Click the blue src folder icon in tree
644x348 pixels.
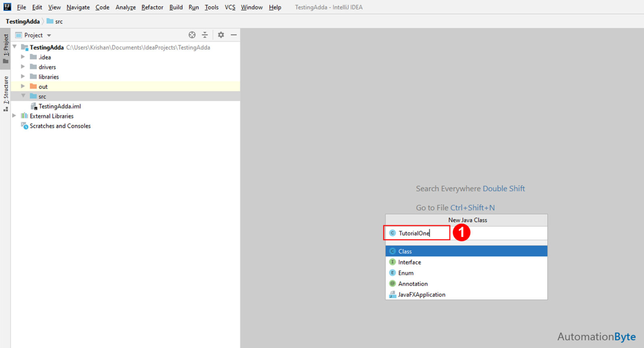point(33,96)
